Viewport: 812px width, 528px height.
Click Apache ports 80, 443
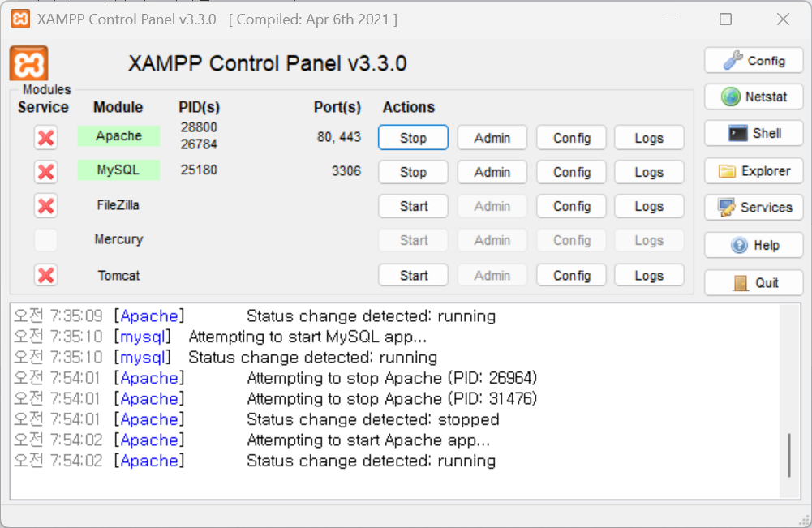point(339,137)
